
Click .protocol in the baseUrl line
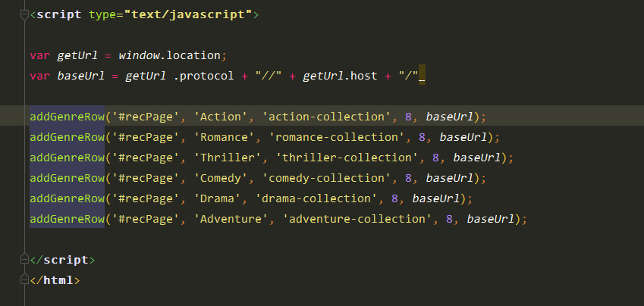203,76
